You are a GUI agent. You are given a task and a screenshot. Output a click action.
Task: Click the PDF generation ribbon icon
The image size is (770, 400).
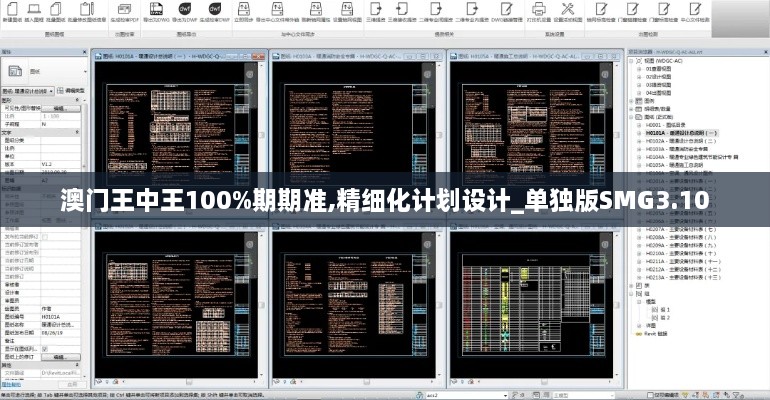(125, 9)
